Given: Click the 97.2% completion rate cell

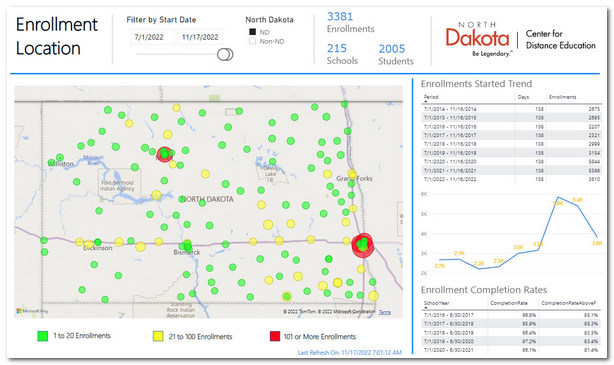Looking at the screenshot, I should tap(529, 341).
